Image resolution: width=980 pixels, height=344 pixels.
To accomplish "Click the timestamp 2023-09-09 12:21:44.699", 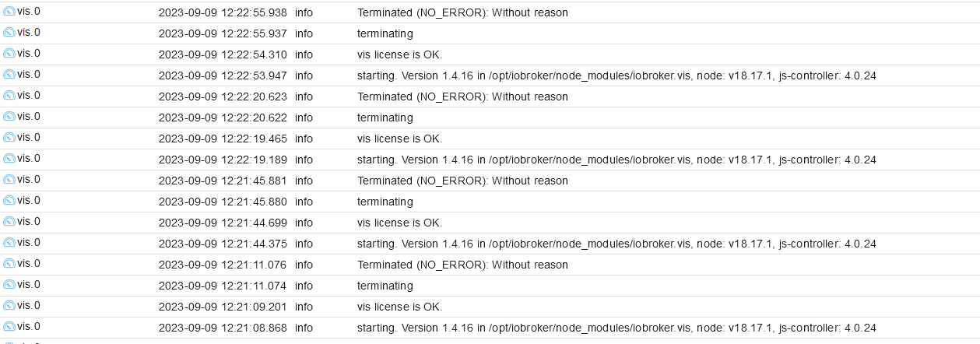I will [223, 223].
